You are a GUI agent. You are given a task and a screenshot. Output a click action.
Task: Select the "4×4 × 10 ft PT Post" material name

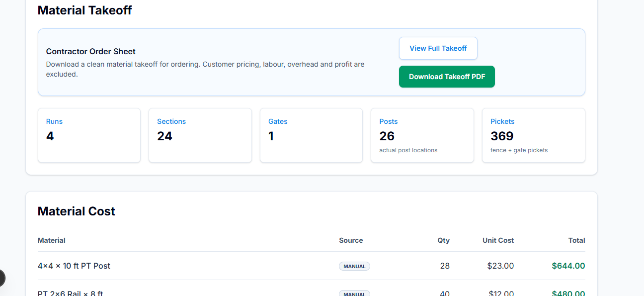pyautogui.click(x=74, y=266)
